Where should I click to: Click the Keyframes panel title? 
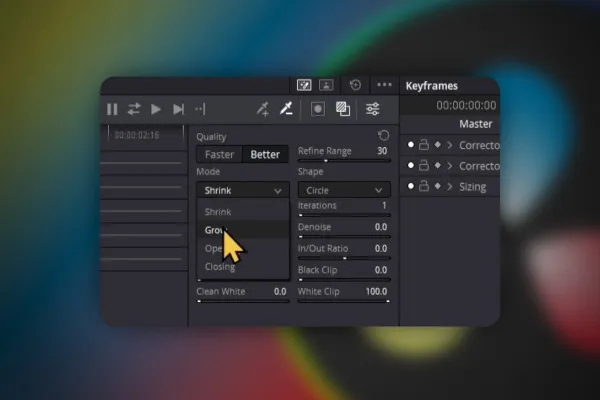(432, 86)
